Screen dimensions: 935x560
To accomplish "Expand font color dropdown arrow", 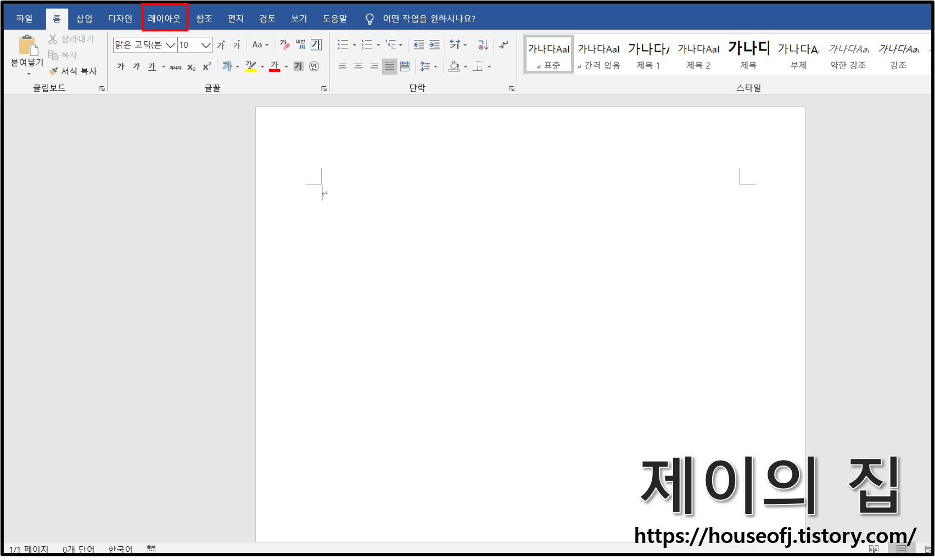I will 286,67.
